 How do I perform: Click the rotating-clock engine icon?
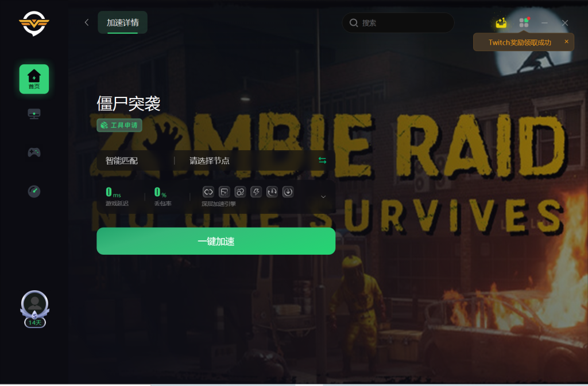272,192
